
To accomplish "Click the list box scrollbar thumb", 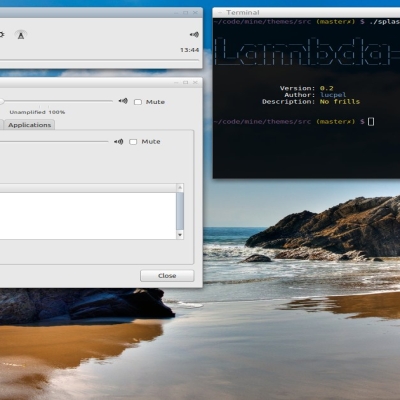I will click(x=180, y=211).
